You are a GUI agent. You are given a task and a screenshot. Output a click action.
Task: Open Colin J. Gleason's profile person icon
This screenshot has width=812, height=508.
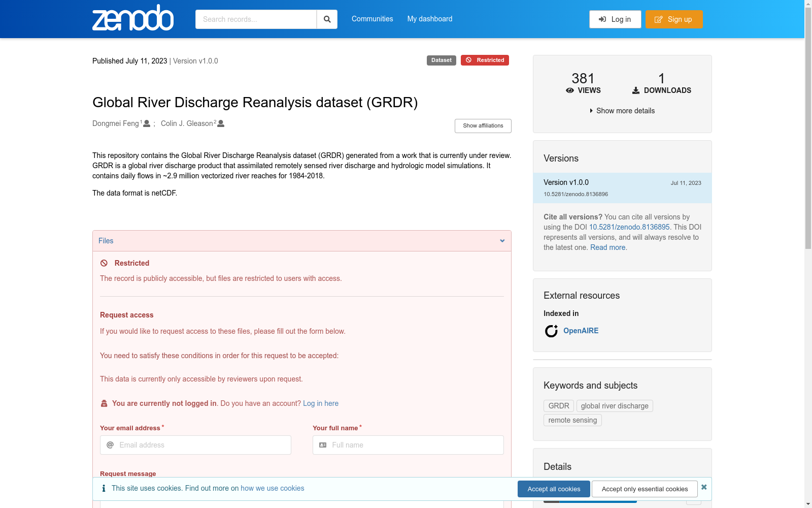pyautogui.click(x=221, y=123)
